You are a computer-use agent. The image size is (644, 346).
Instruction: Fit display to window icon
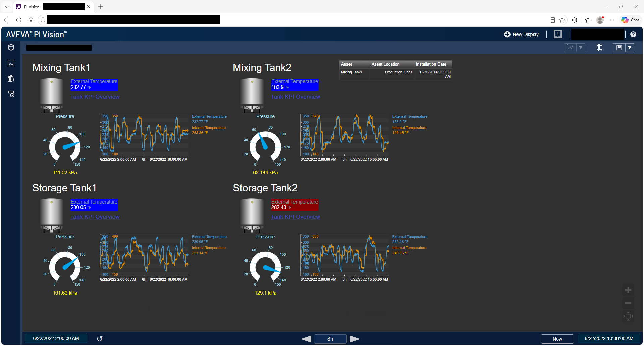coord(628,316)
